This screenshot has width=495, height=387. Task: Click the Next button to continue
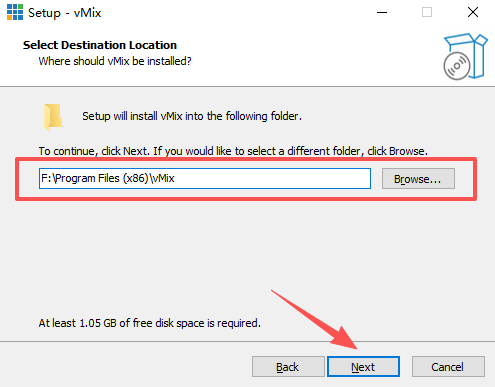pos(363,367)
